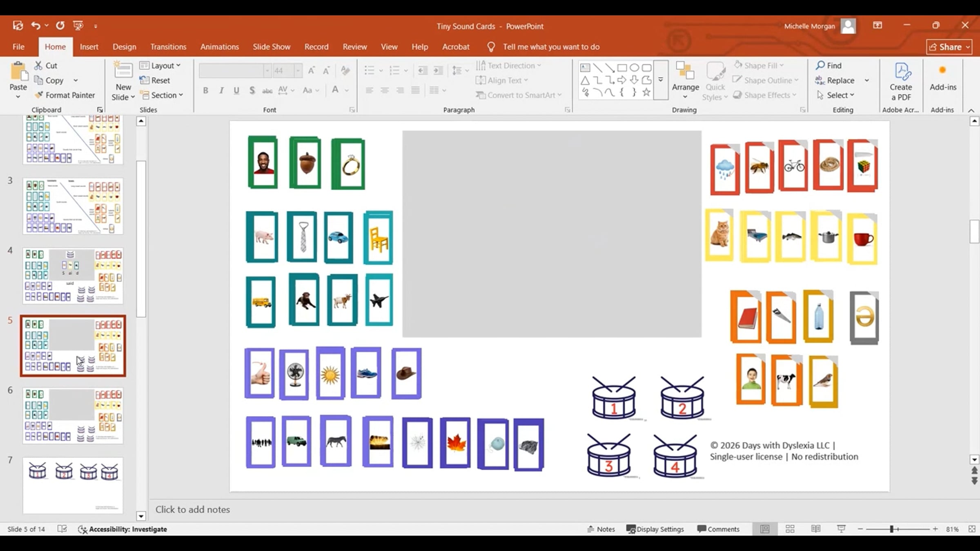Open the Insert tab

point(89,47)
